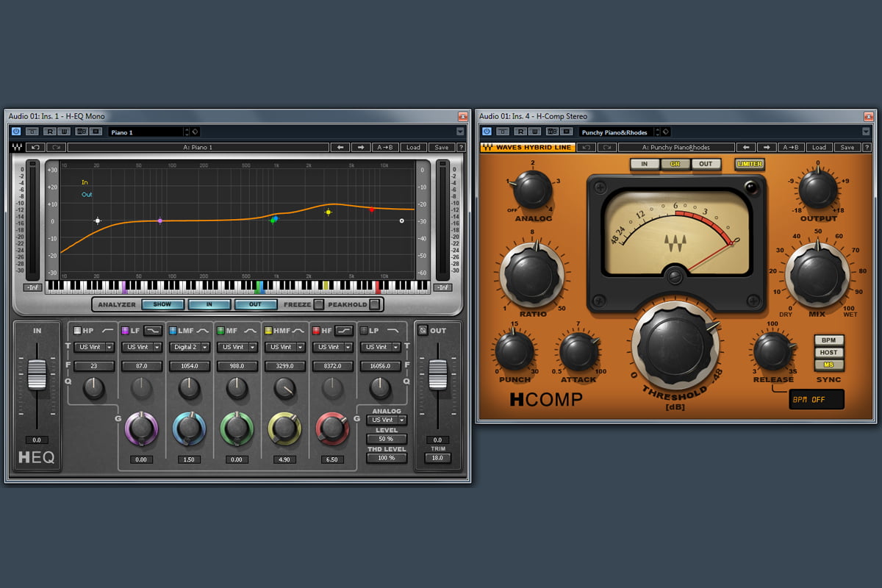Open H-Comp help question mark button
This screenshot has height=588, width=882.
tap(868, 147)
